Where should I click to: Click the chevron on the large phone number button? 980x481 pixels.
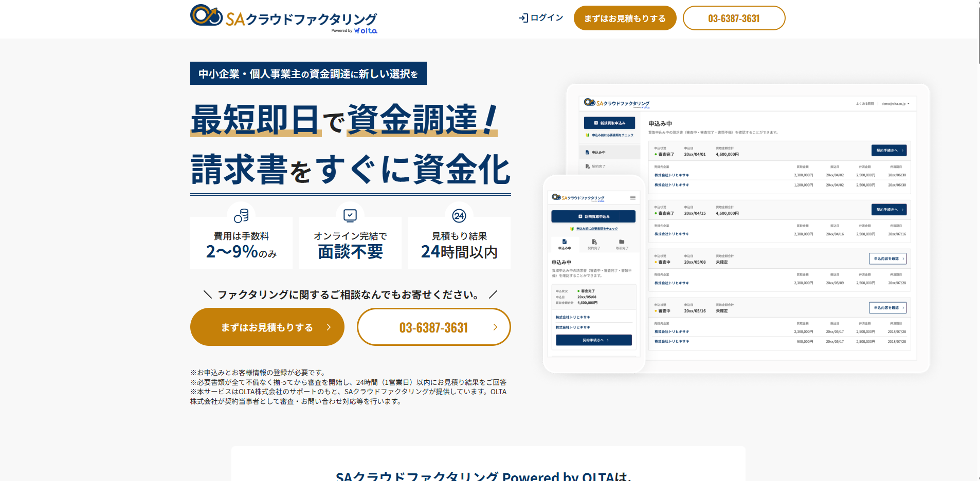pos(495,327)
